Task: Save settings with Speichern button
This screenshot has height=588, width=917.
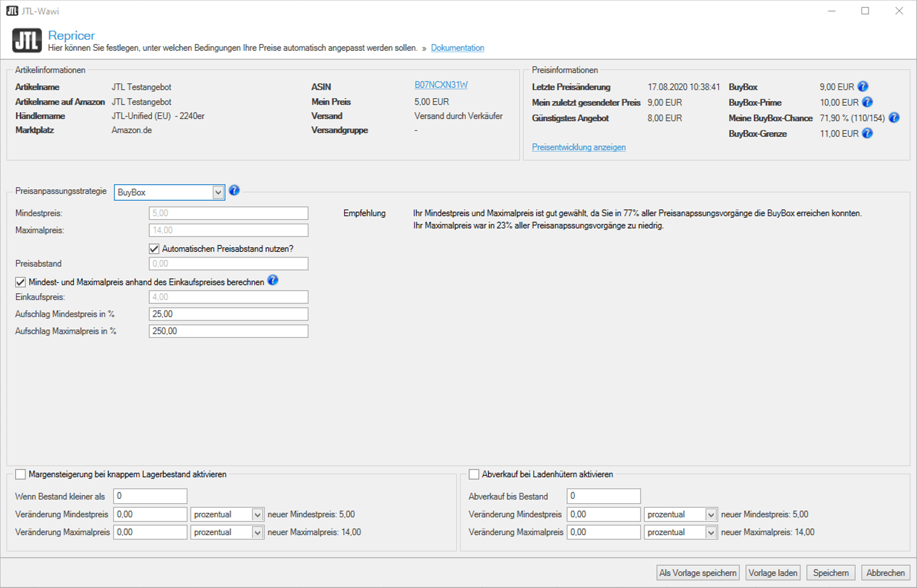Action: tap(831, 573)
